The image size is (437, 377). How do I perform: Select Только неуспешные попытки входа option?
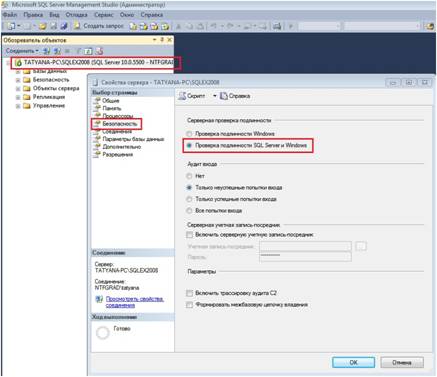[189, 187]
